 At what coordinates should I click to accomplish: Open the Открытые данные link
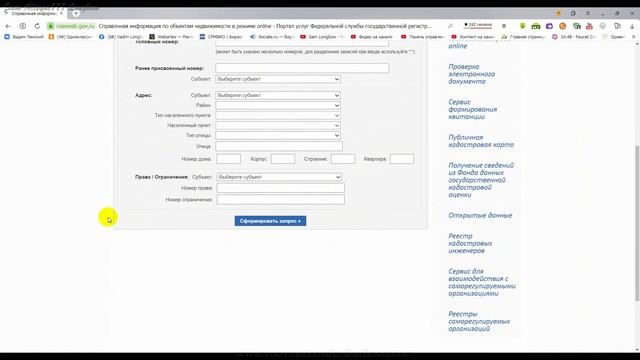point(480,215)
